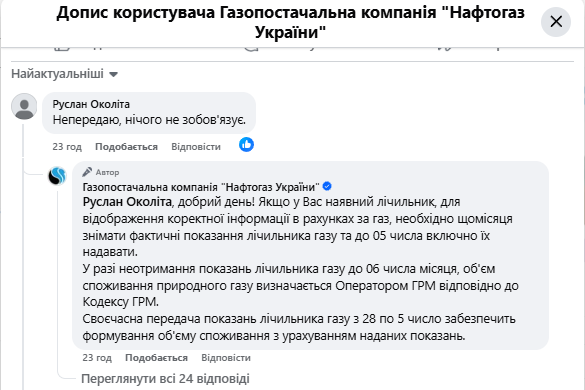Close the Нафтогаз України post dialog
The image size is (585, 390).
coord(556,22)
